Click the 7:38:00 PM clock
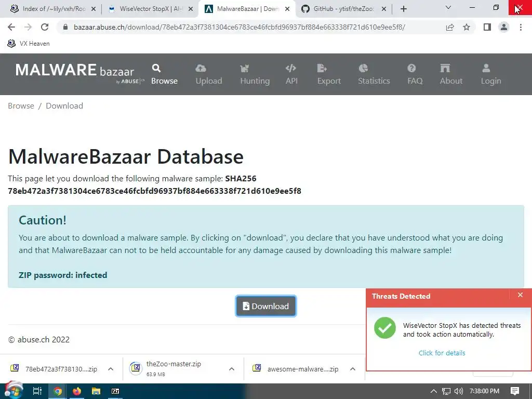This screenshot has height=399, width=532. click(484, 391)
